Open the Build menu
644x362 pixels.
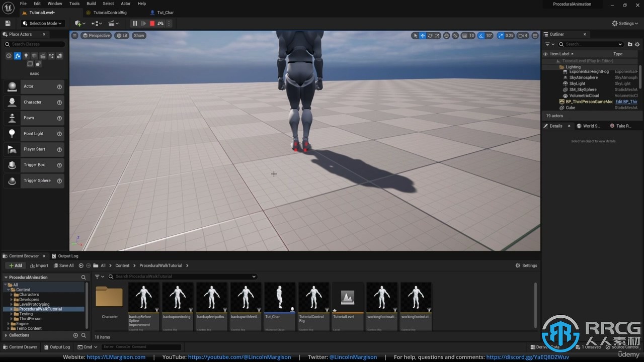[91, 4]
